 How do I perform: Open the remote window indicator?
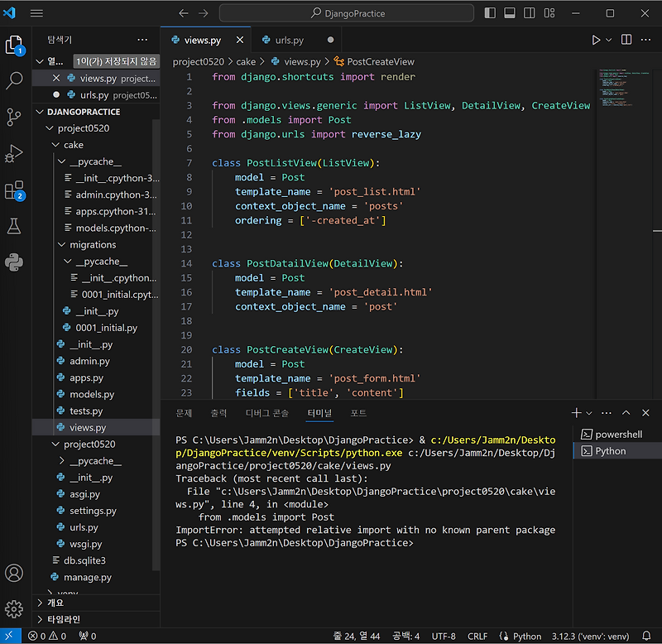click(10, 636)
